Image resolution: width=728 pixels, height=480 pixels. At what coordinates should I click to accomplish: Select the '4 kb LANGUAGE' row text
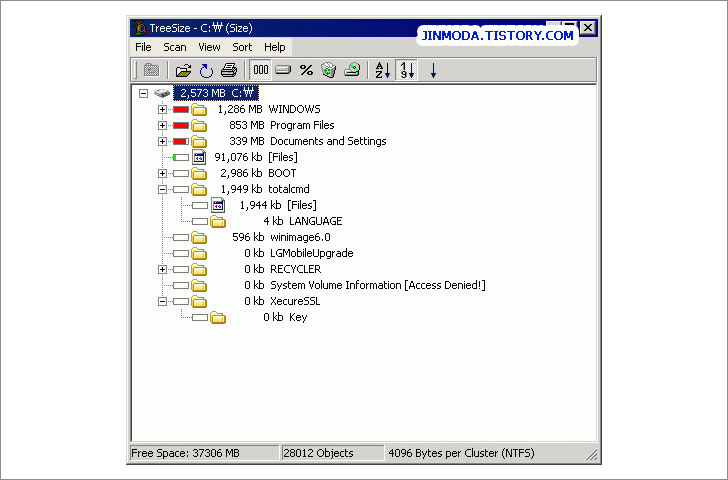coord(303,221)
